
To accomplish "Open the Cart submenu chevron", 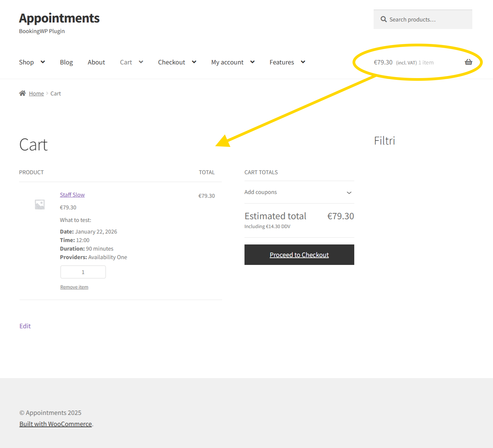I will pyautogui.click(x=140, y=62).
